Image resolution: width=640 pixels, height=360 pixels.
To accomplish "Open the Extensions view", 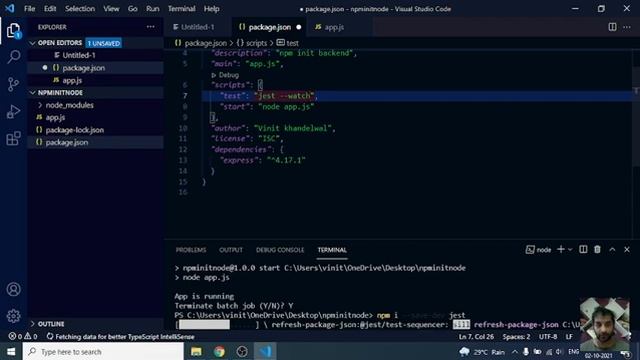I will [x=13, y=138].
